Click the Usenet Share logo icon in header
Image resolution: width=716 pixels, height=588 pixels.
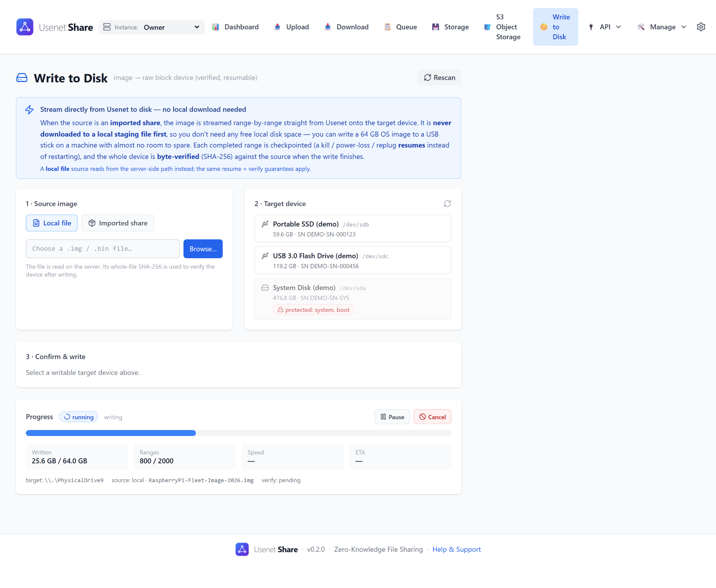25,27
